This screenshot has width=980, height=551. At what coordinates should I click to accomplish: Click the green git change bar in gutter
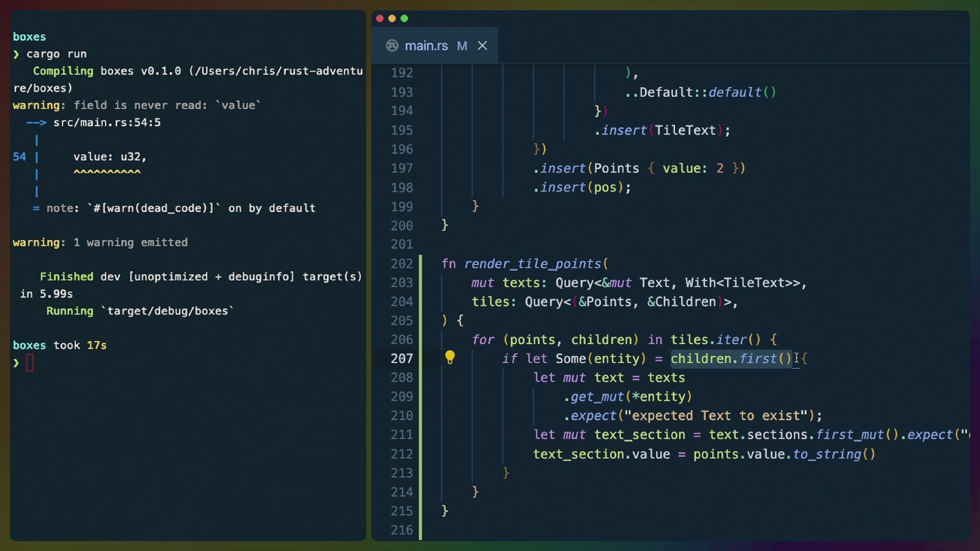(421, 398)
